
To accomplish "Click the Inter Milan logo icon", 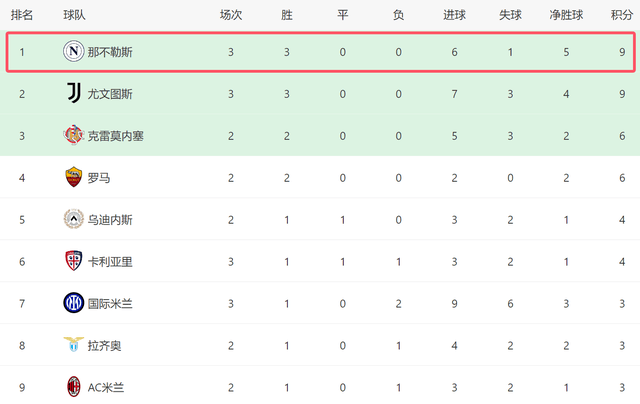I will [73, 303].
